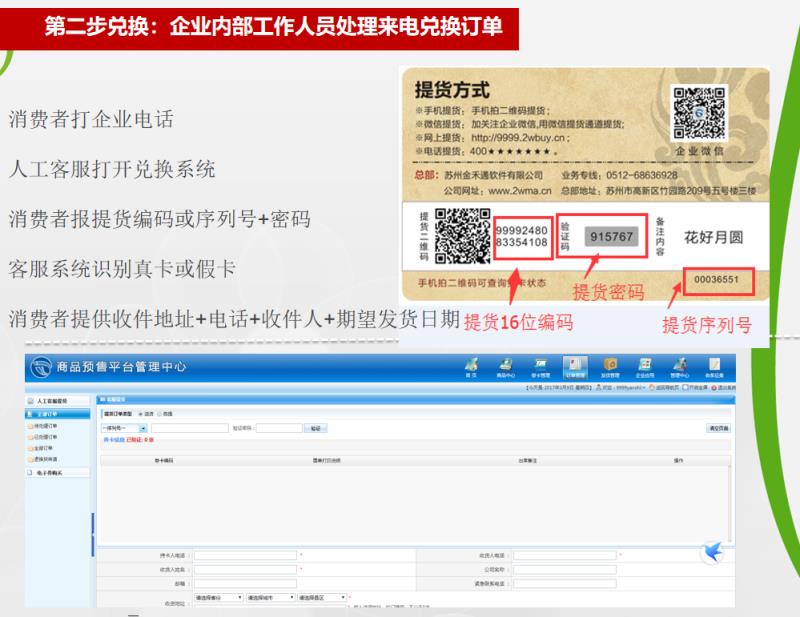This screenshot has width=800, height=617.
Task: Open the 请选择县区 district dropdown
Action: tap(322, 597)
